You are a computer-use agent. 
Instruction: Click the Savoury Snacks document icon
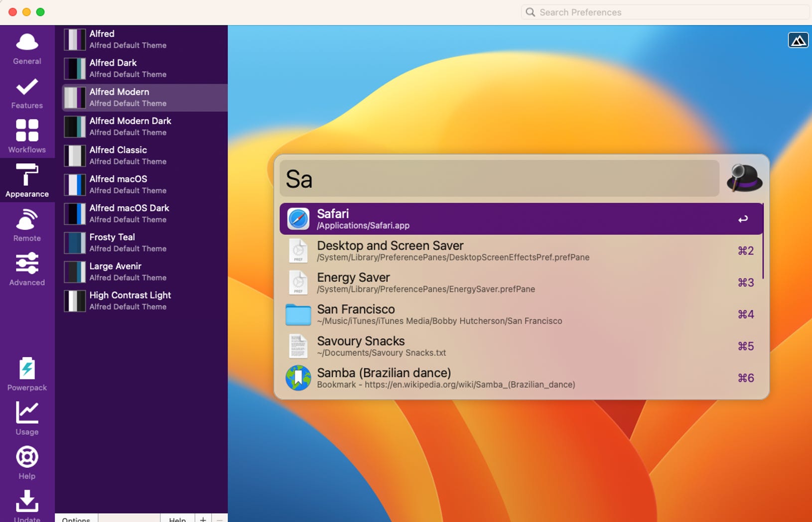coord(298,346)
